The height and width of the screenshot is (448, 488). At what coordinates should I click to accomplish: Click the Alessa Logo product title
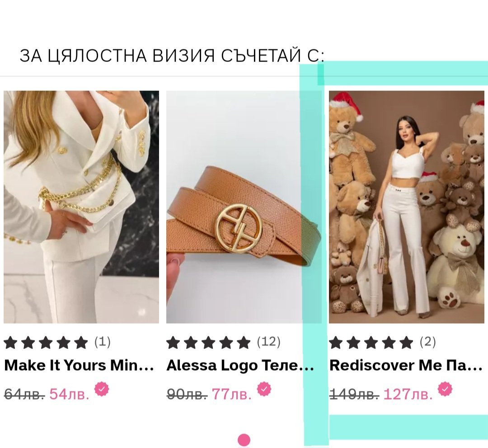click(x=240, y=366)
